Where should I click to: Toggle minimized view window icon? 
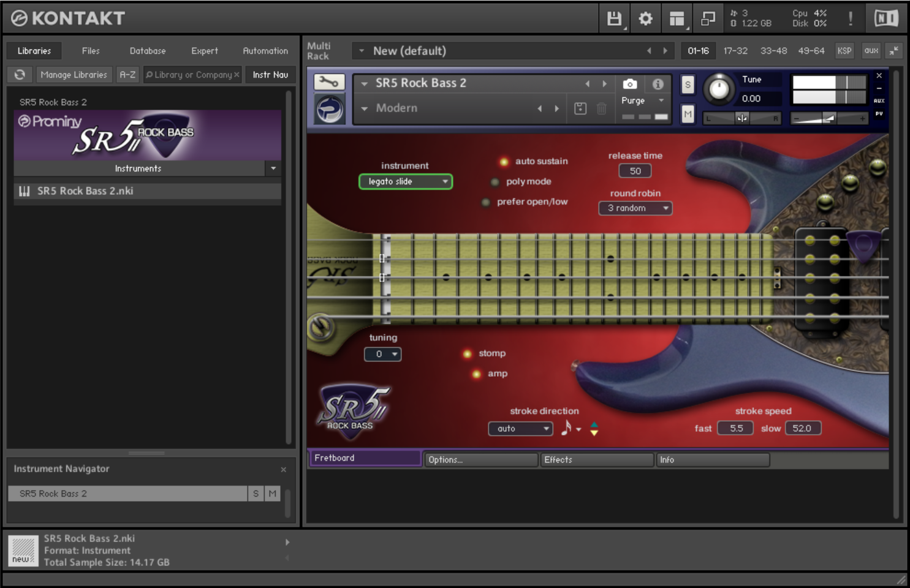(x=708, y=19)
